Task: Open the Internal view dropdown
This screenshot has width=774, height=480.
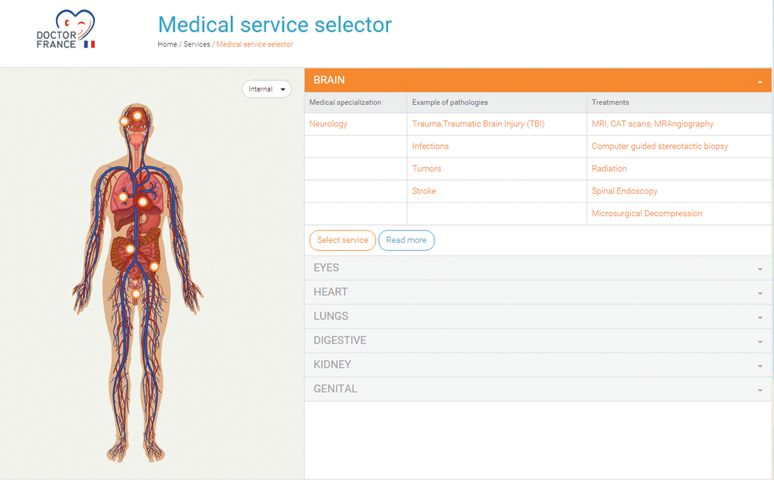Action: [266, 89]
